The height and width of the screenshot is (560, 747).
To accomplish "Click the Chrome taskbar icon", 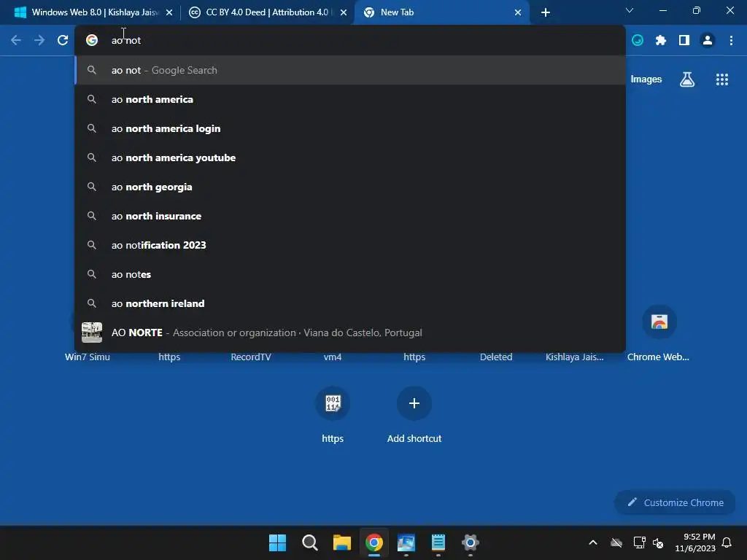I will pyautogui.click(x=374, y=542).
